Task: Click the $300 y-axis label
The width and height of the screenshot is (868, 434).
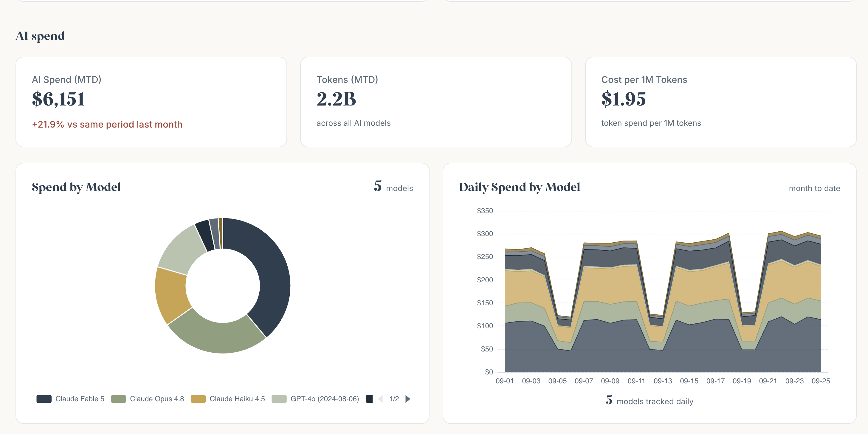Action: (x=485, y=234)
